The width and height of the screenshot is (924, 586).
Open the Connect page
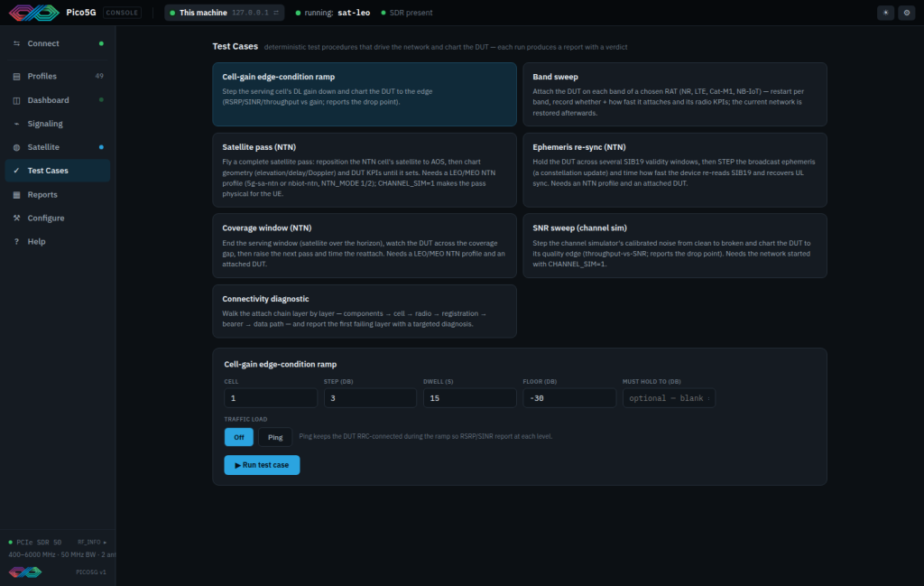click(x=57, y=43)
